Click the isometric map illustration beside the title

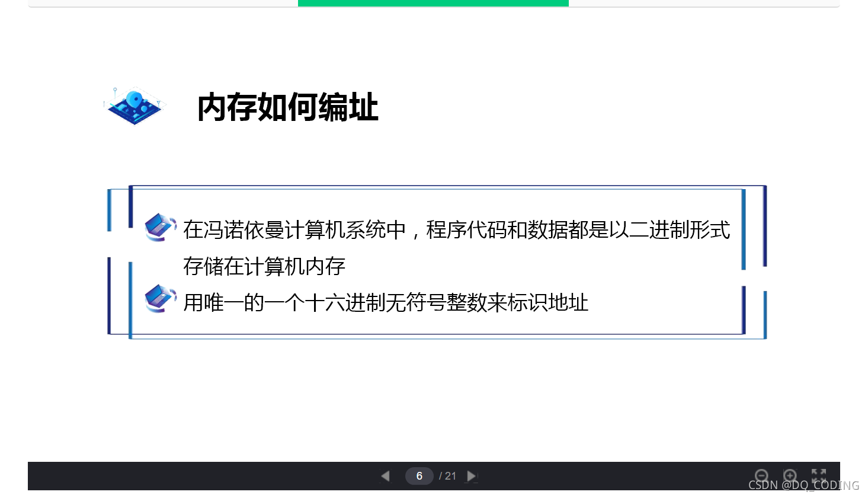(135, 107)
